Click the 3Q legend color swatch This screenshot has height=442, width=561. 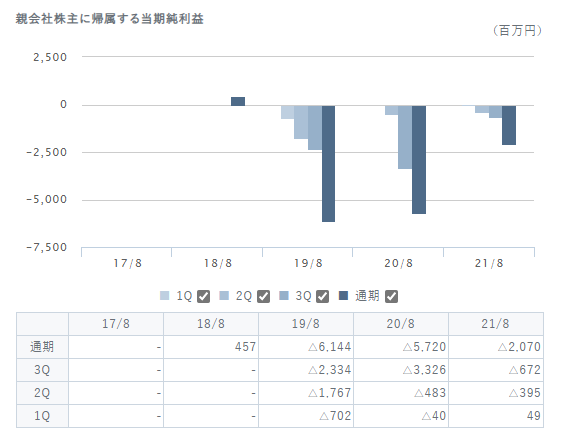pyautogui.click(x=284, y=296)
